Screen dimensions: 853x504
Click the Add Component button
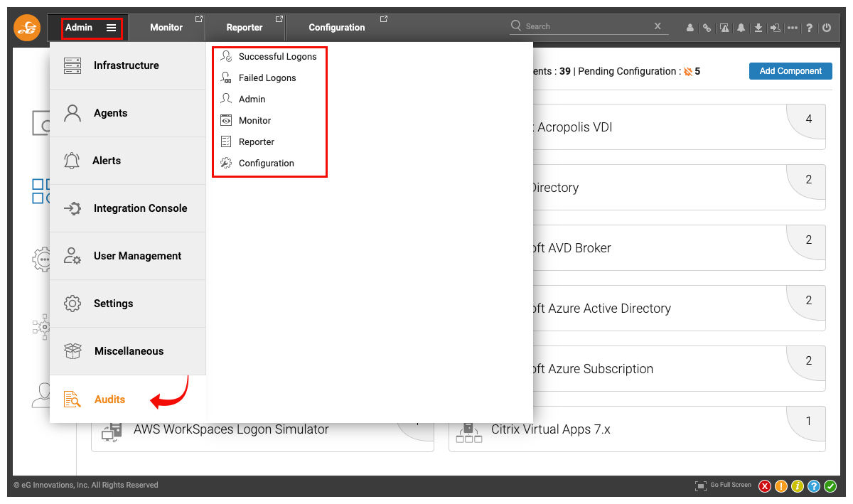click(x=790, y=71)
